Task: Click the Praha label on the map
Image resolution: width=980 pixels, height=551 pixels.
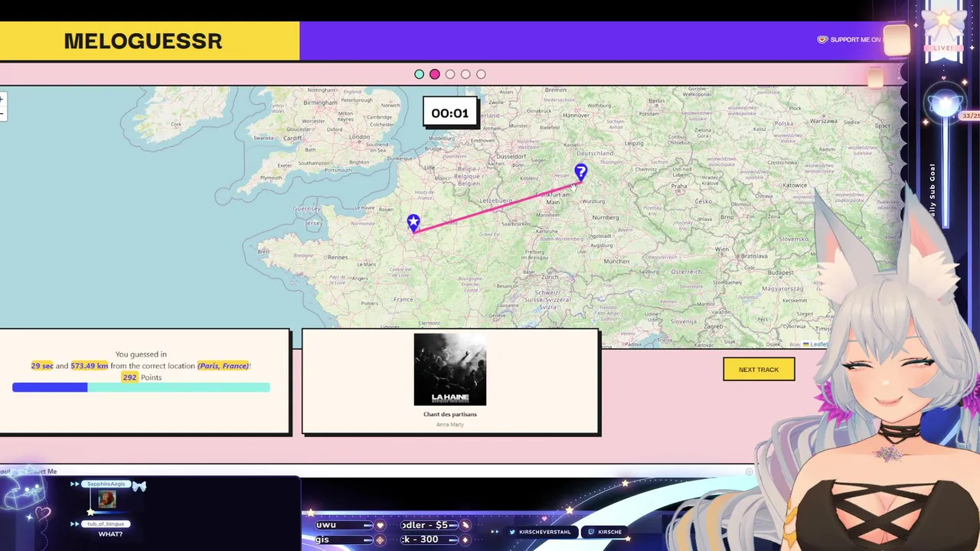Action: coord(679,186)
